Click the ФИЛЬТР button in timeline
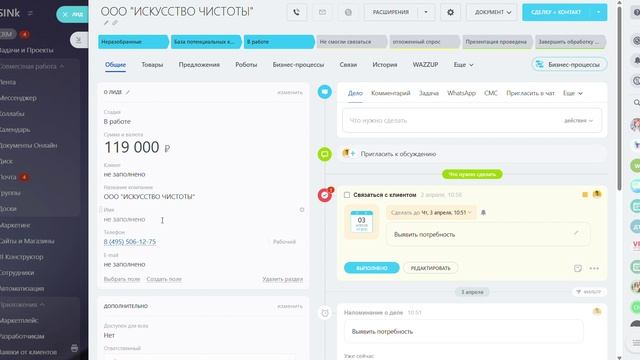Image resolution: width=640 pixels, height=360 pixels. [589, 292]
